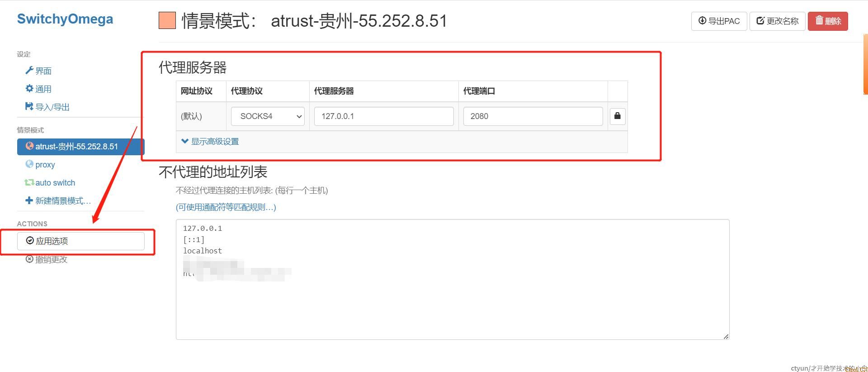Click the retweet icon beside auto switch
The height and width of the screenshot is (372, 868).
click(x=29, y=182)
